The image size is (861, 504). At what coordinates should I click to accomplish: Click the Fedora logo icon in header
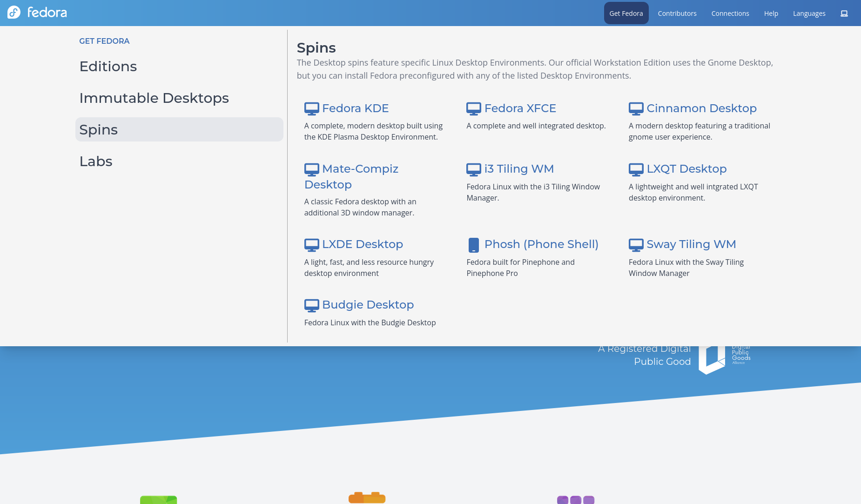pos(14,12)
